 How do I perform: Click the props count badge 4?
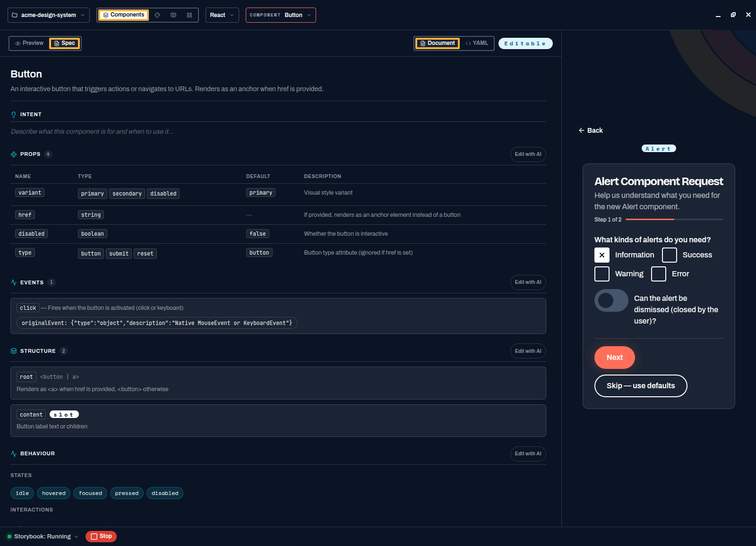pos(48,154)
